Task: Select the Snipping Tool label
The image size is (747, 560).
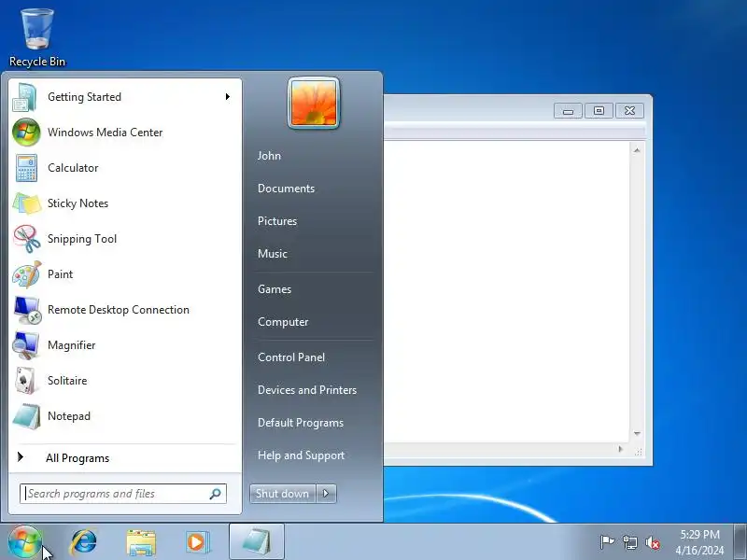Action: click(82, 239)
